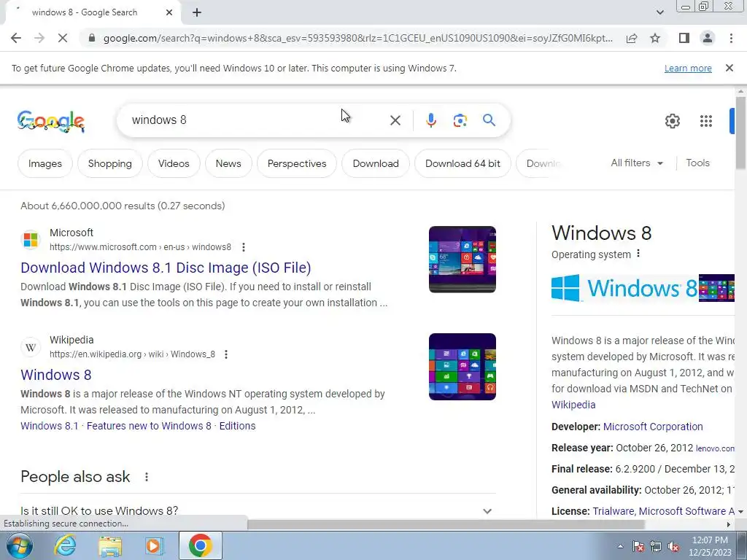Open Download Windows 8.1 Disc Image link
747x560 pixels.
click(166, 268)
